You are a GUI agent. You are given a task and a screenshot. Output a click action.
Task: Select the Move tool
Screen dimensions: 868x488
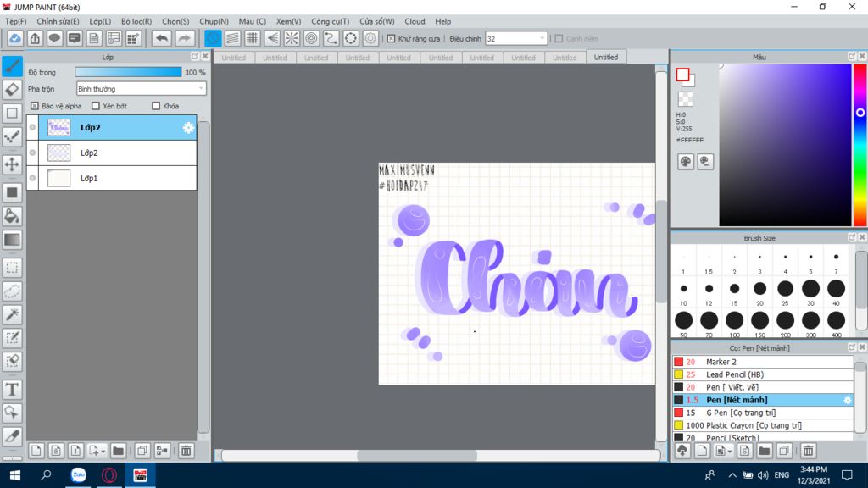click(12, 164)
